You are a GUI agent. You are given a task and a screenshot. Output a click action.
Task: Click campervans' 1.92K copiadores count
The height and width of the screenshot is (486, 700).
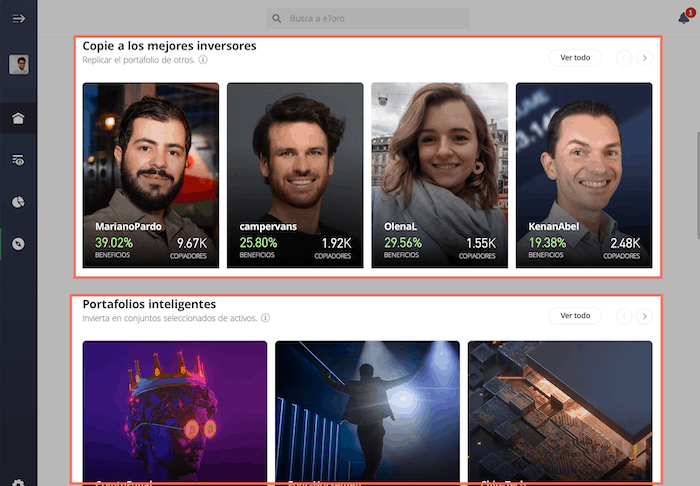click(x=337, y=243)
